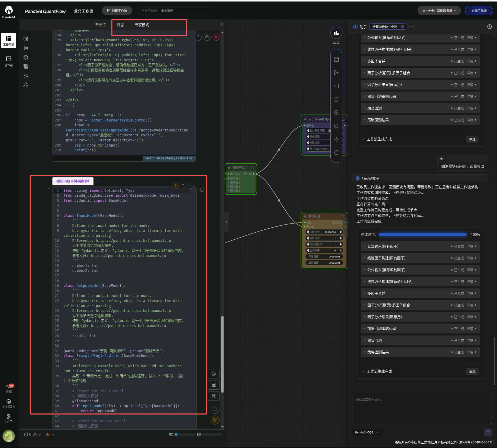Zoom out on the workflow canvas
The height and width of the screenshot is (448, 497).
(x=336, y=126)
